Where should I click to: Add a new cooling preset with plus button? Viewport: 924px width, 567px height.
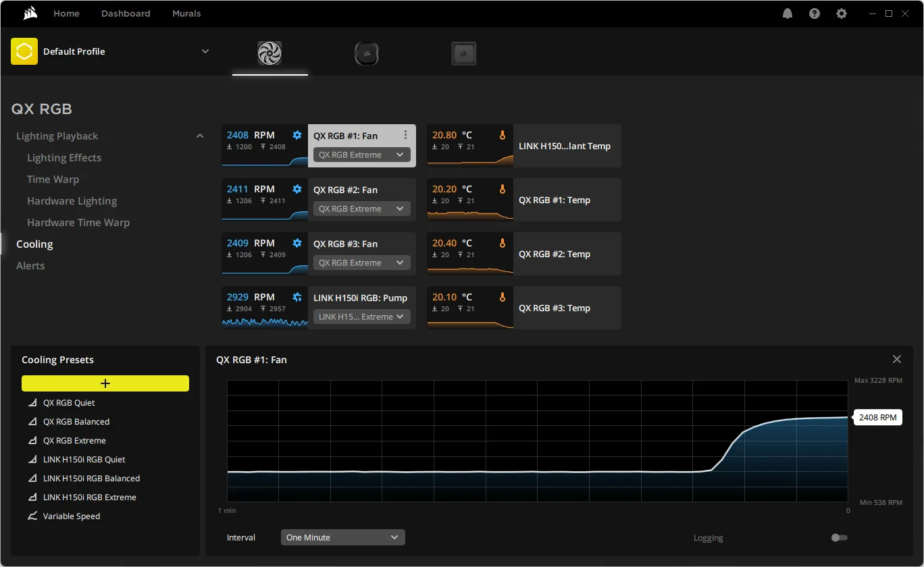[105, 383]
